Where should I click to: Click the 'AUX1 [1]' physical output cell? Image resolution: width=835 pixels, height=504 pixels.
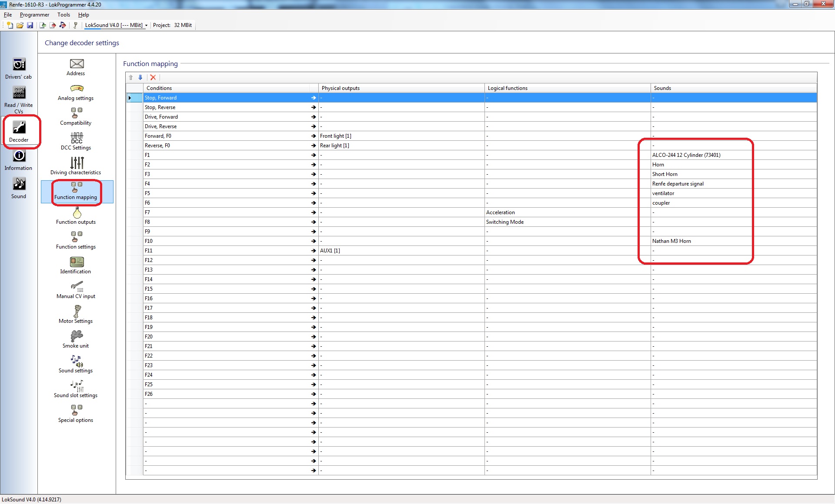(x=401, y=251)
